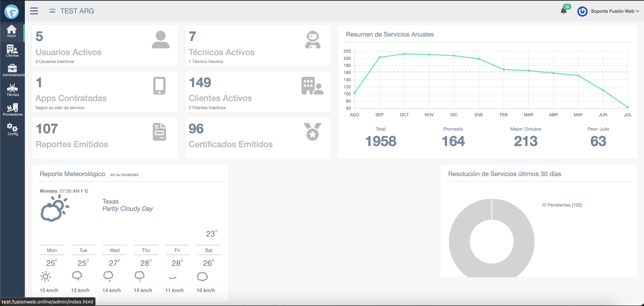Switch weather units to F
This screenshot has width=644, height=306.
pos(82,191)
